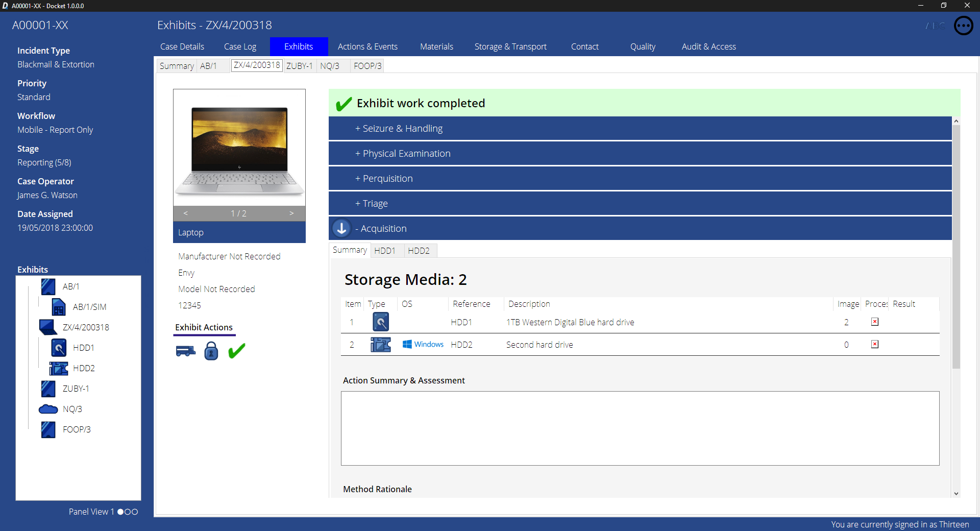Click the Windows OS icon for HDD2
Viewport: 980px width, 531px height.
[x=407, y=345]
